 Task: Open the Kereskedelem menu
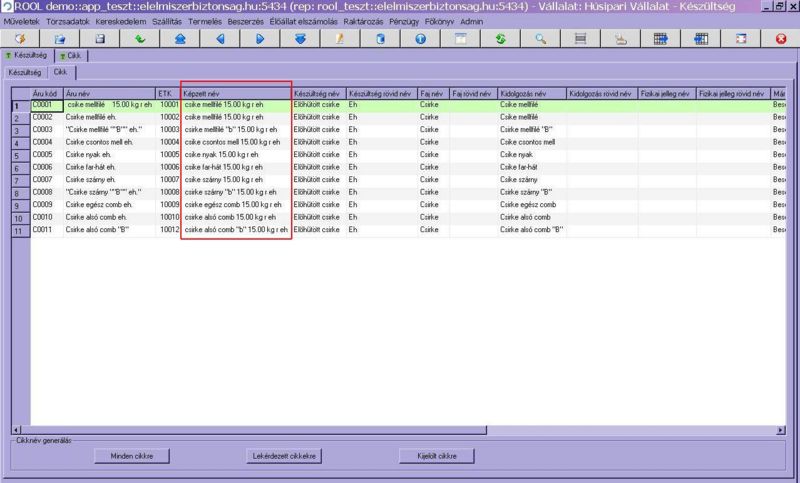121,22
